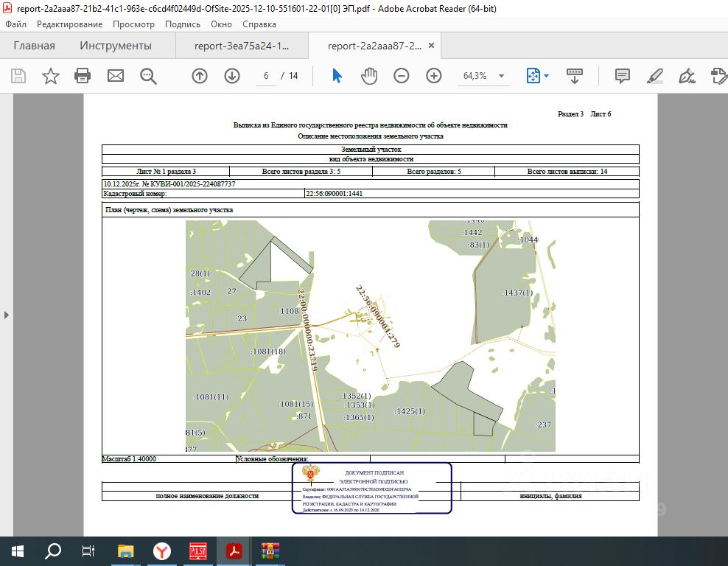Switch to the report-3ea75a24 tab
The image size is (728, 566).
click(242, 46)
